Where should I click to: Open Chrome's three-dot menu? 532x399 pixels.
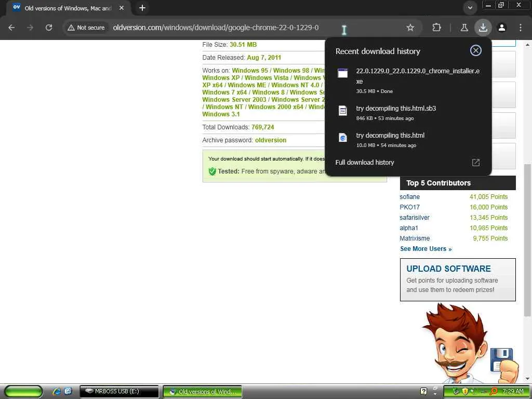click(521, 28)
